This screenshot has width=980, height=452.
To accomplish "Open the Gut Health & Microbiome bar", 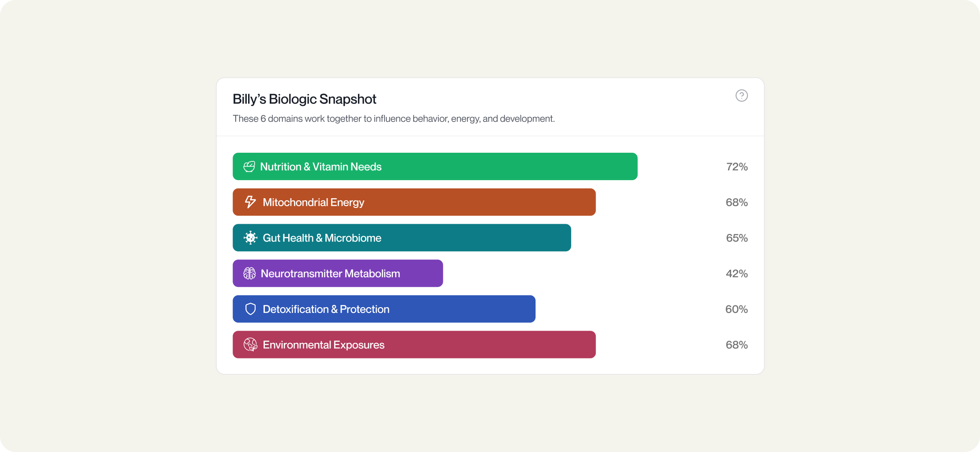I will (402, 238).
